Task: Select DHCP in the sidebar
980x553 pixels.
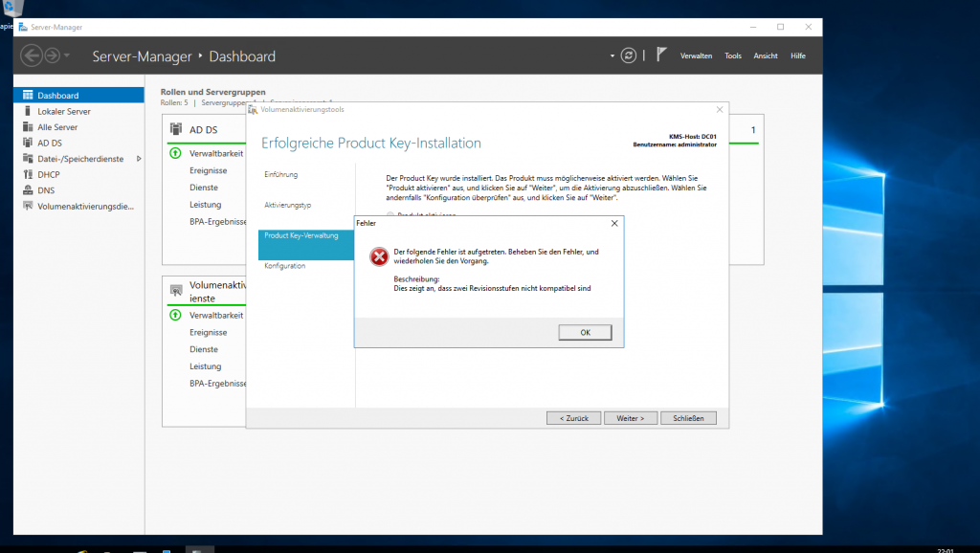Action: pyautogui.click(x=78, y=174)
